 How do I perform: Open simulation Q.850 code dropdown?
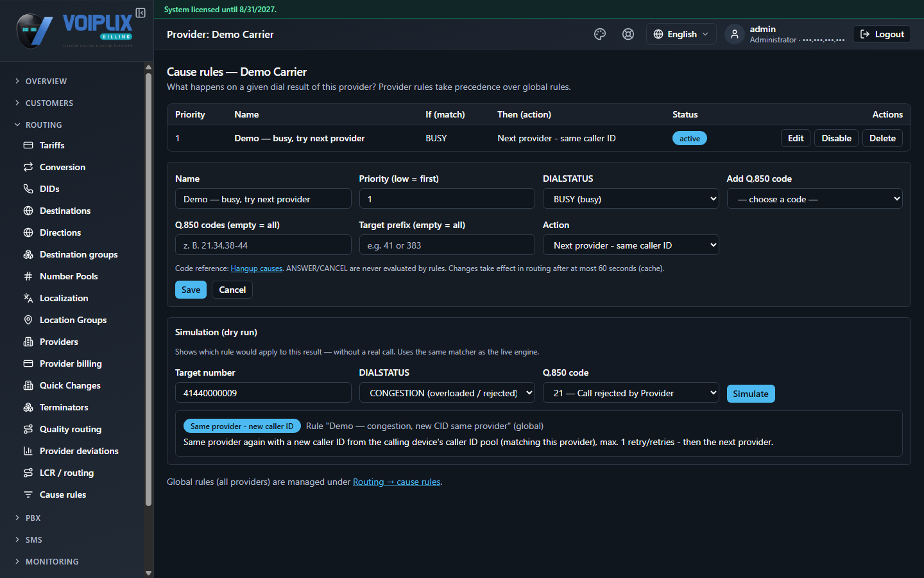pos(631,393)
